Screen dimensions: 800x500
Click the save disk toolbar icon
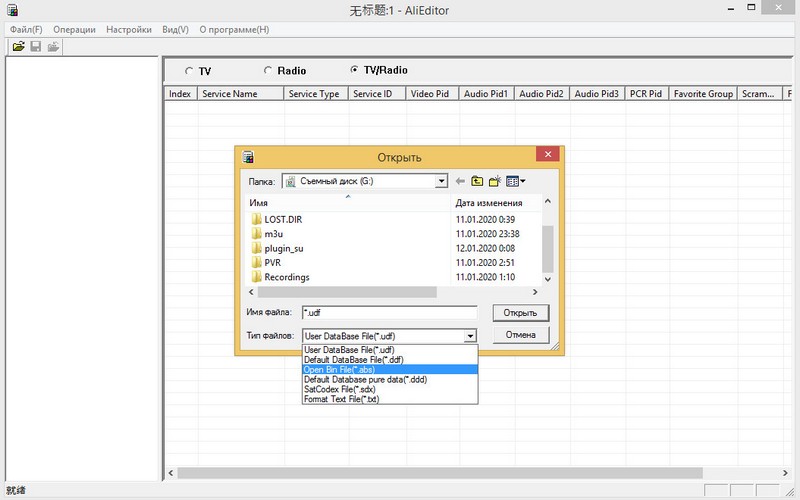pyautogui.click(x=36, y=46)
